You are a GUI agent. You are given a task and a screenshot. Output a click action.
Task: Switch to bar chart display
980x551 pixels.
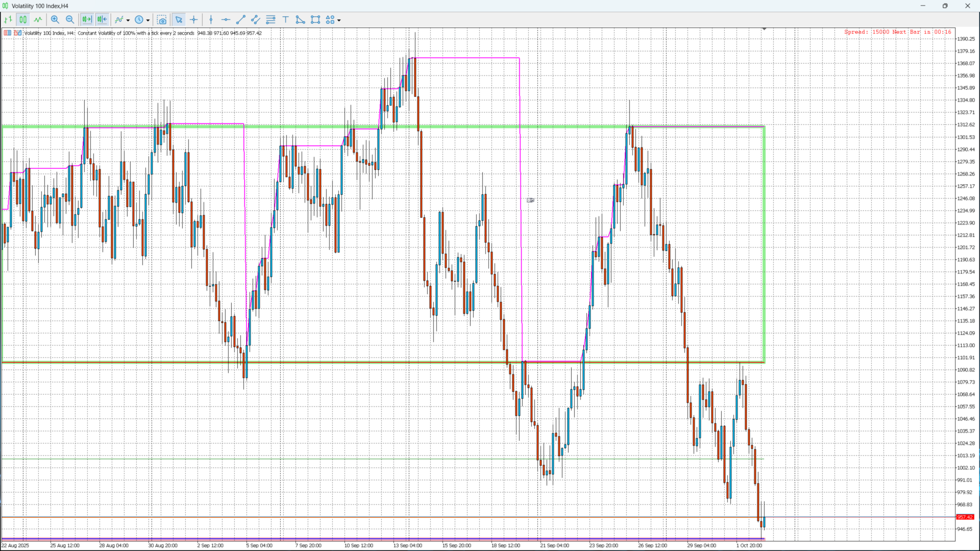8,20
